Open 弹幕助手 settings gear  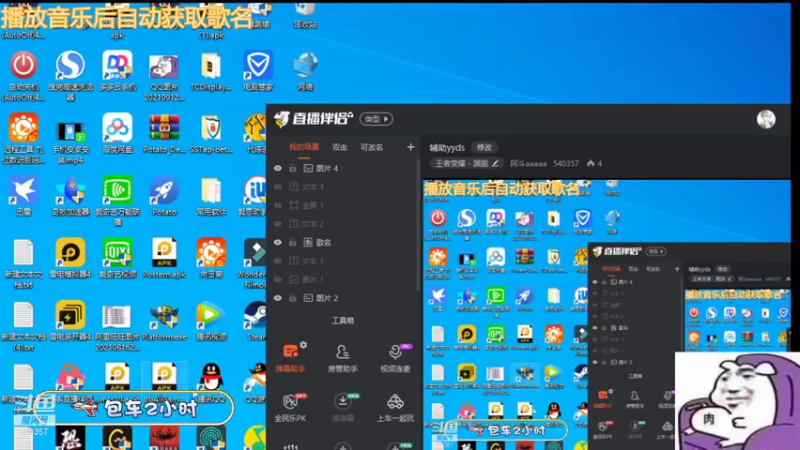pos(304,345)
